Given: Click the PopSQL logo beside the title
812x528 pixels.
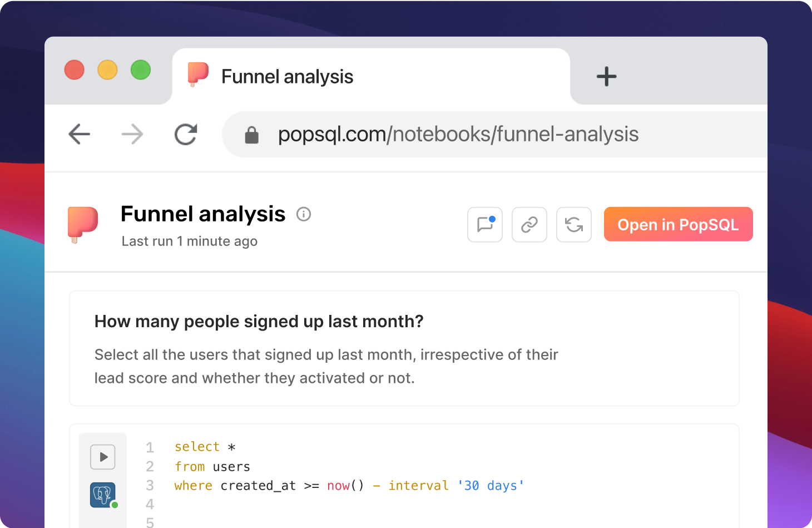Looking at the screenshot, I should pyautogui.click(x=83, y=224).
